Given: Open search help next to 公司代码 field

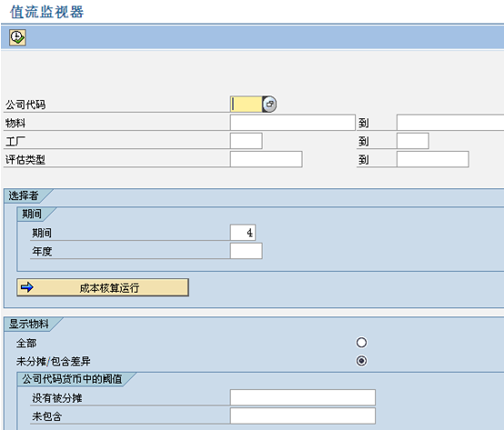Looking at the screenshot, I should tap(269, 105).
